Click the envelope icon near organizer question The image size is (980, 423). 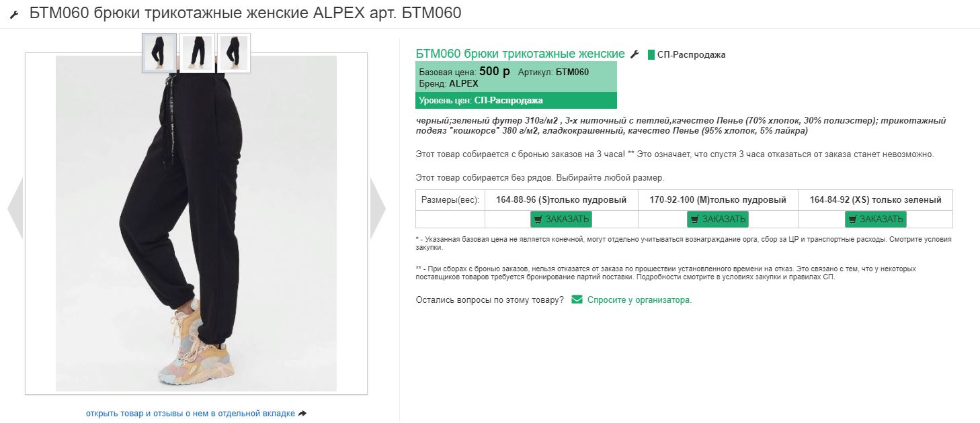pyautogui.click(x=577, y=299)
